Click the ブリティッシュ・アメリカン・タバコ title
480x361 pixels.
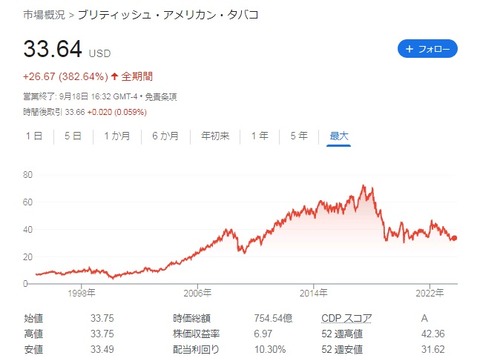point(168,15)
